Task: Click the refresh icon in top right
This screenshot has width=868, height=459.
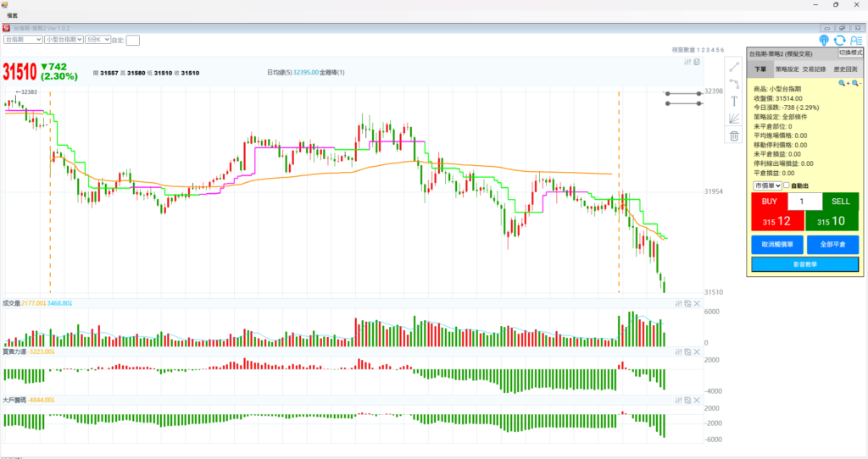Action: [x=839, y=40]
